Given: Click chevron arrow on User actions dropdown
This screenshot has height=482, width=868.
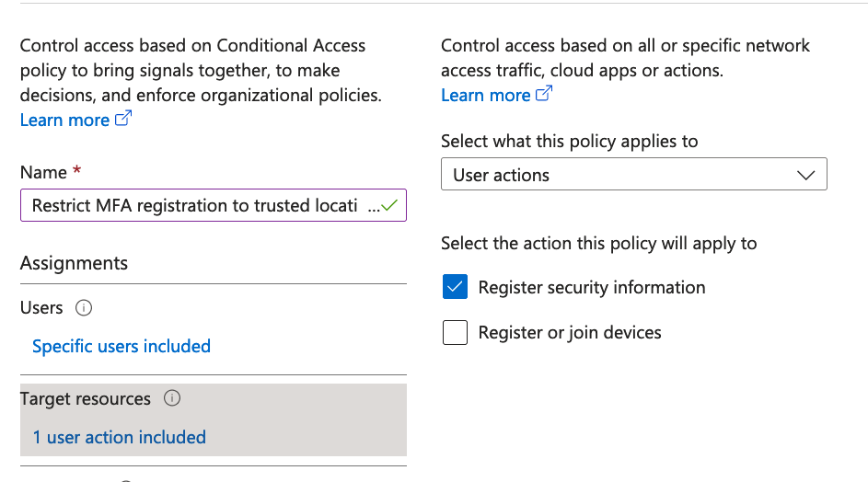Looking at the screenshot, I should pos(805,175).
